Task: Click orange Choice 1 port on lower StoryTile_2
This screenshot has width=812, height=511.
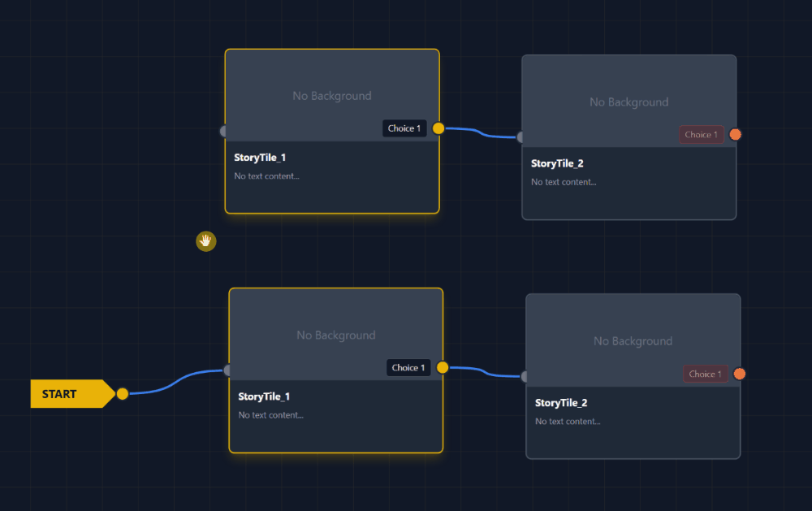Action: [x=740, y=375]
